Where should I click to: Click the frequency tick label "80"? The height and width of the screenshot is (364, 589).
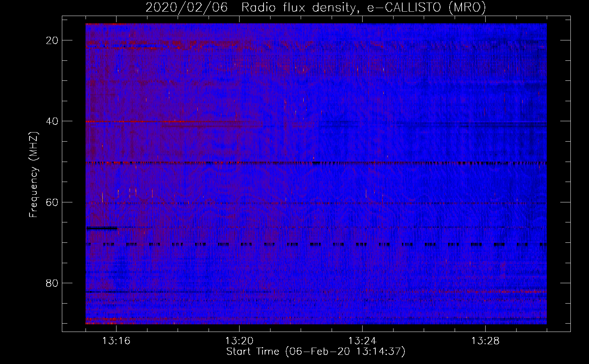click(x=52, y=283)
